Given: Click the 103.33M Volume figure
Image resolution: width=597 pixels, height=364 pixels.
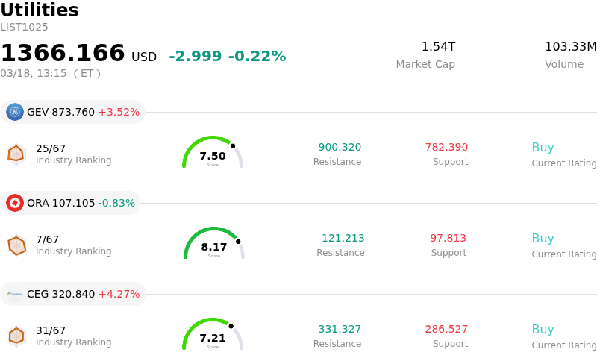Looking at the screenshot, I should (570, 47).
